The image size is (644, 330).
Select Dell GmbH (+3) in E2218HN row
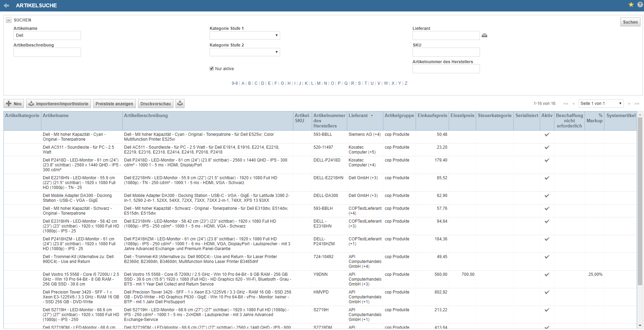click(363, 178)
